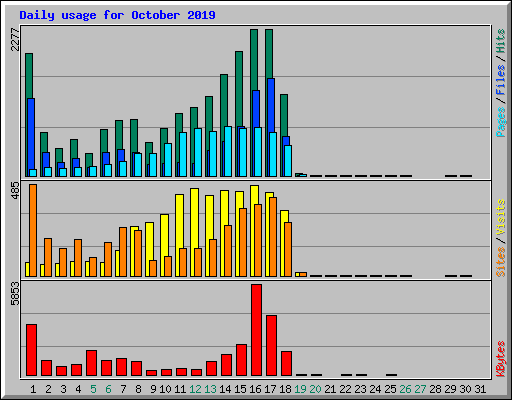512x400 pixels.
Task: Click the chart title 'Daily usage for October 2019'
Action: [x=117, y=15]
